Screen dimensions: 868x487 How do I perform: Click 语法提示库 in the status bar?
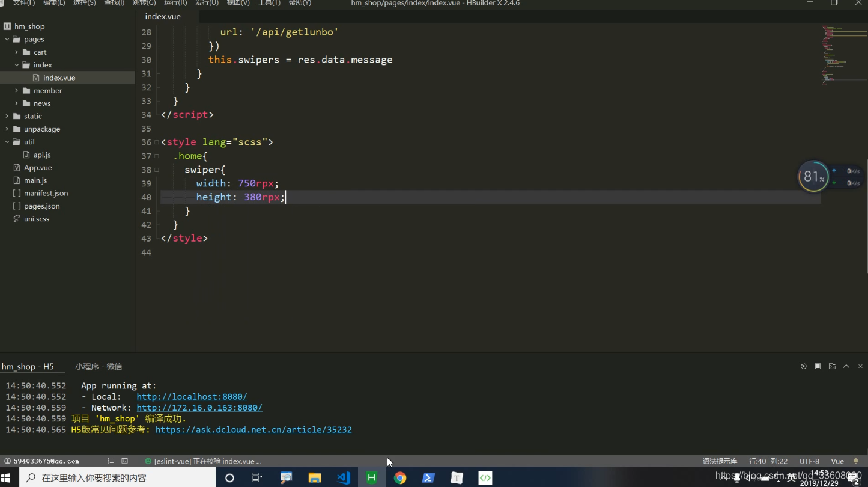720,461
